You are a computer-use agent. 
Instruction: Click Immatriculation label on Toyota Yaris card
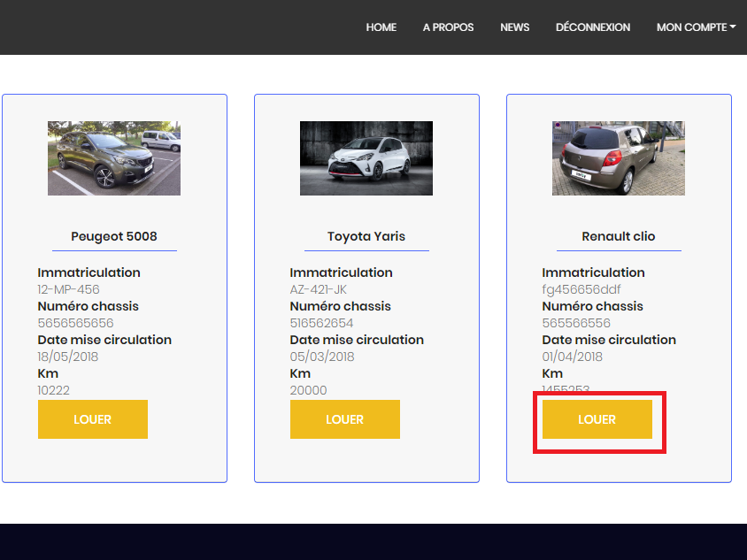point(341,272)
